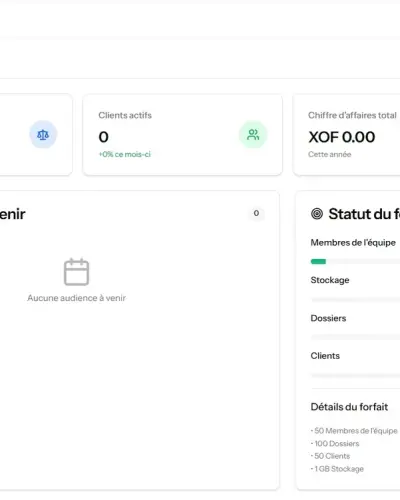Click the XOF 0.00 amount

(342, 137)
